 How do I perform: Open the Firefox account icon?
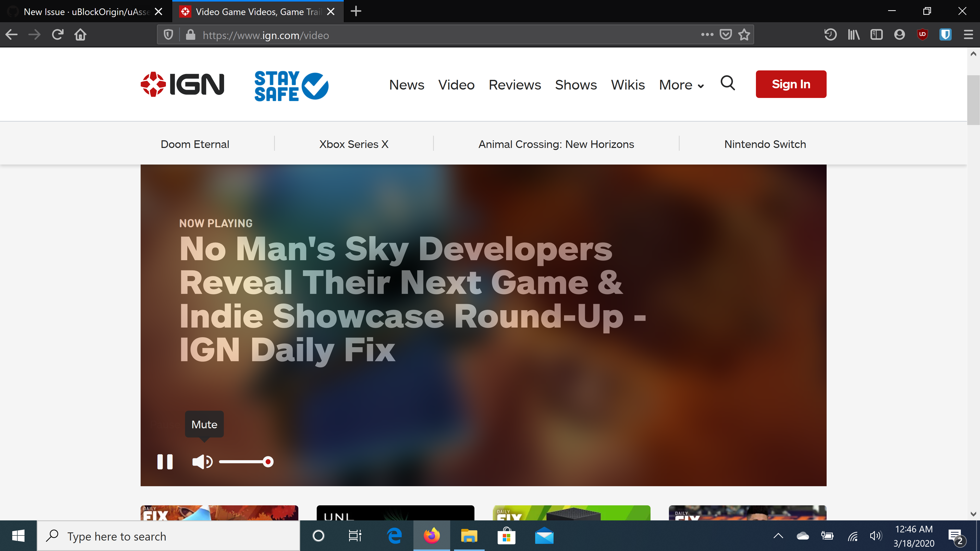[899, 35]
